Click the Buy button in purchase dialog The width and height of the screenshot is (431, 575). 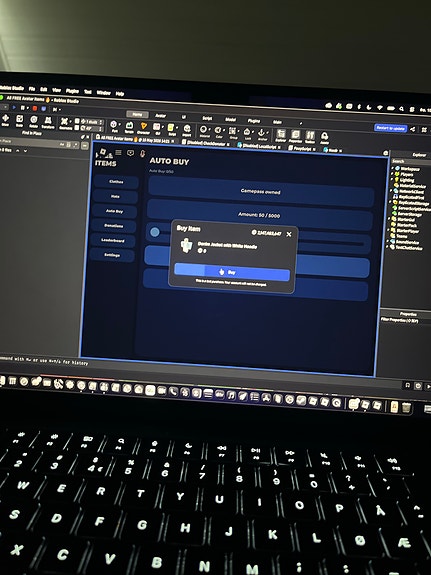[x=232, y=272]
